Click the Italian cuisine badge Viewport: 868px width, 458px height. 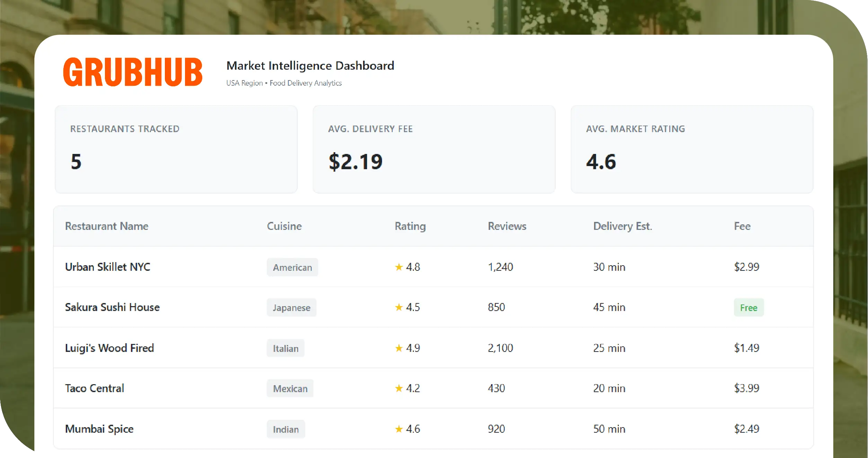[x=285, y=348]
